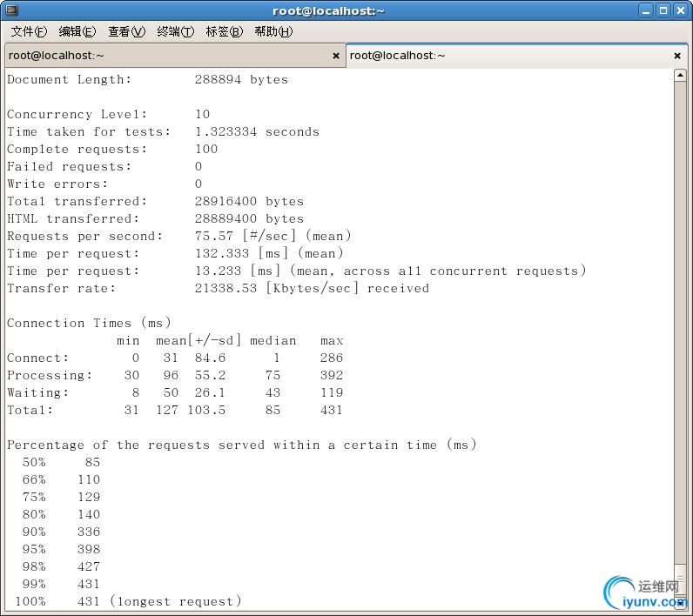The height and width of the screenshot is (616, 693).
Task: Click the '132.333 [ms] (mean)' value
Action: click(x=269, y=253)
